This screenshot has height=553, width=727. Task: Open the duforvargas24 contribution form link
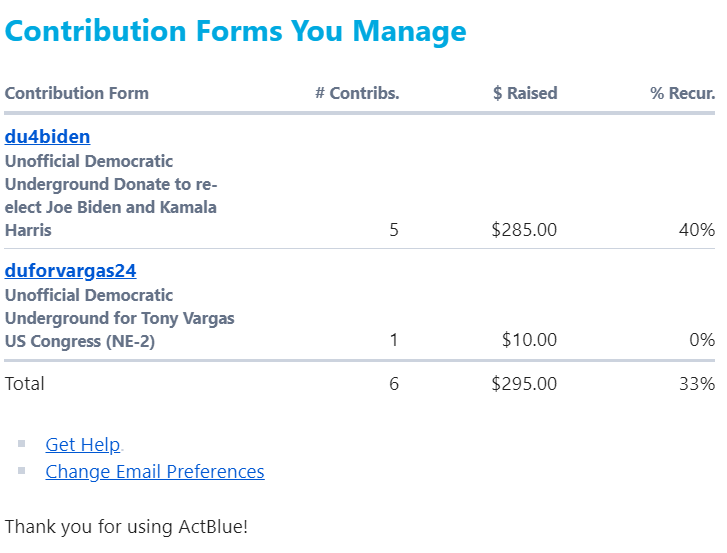pyautogui.click(x=70, y=271)
